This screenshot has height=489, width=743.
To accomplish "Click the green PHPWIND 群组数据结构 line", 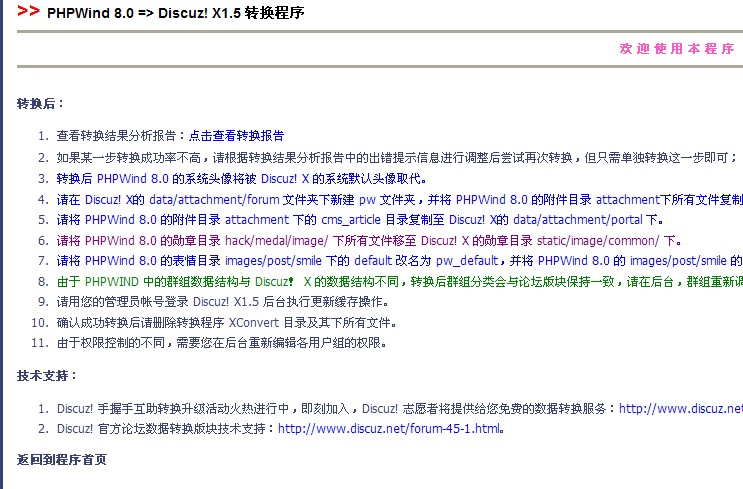I will click(x=399, y=282).
